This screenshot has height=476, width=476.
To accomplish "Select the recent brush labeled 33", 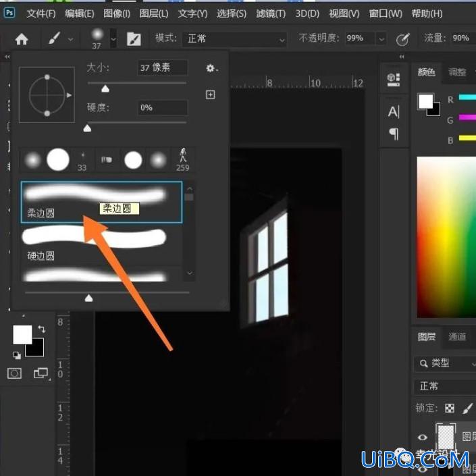I will pos(82,161).
